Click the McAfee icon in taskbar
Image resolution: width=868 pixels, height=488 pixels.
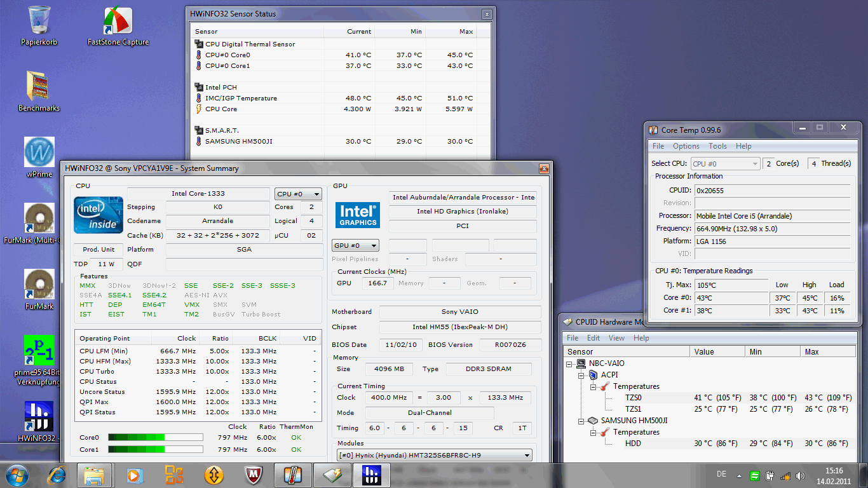(x=253, y=475)
